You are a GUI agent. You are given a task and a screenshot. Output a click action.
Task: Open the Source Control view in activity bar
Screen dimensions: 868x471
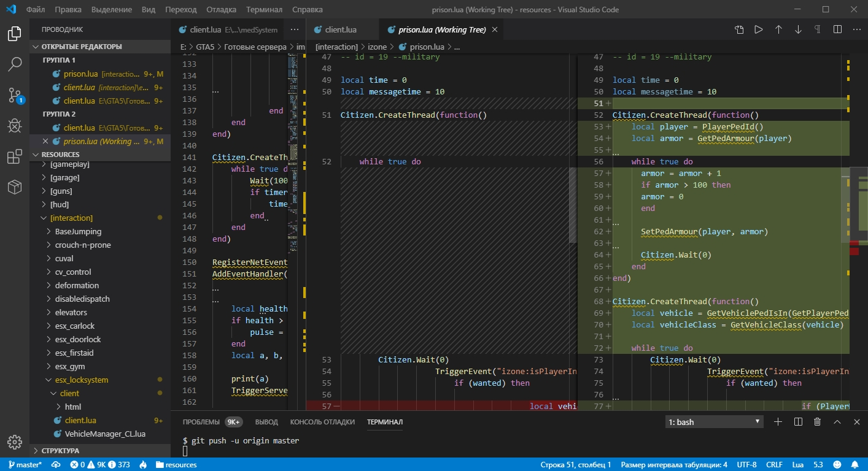[x=15, y=95]
